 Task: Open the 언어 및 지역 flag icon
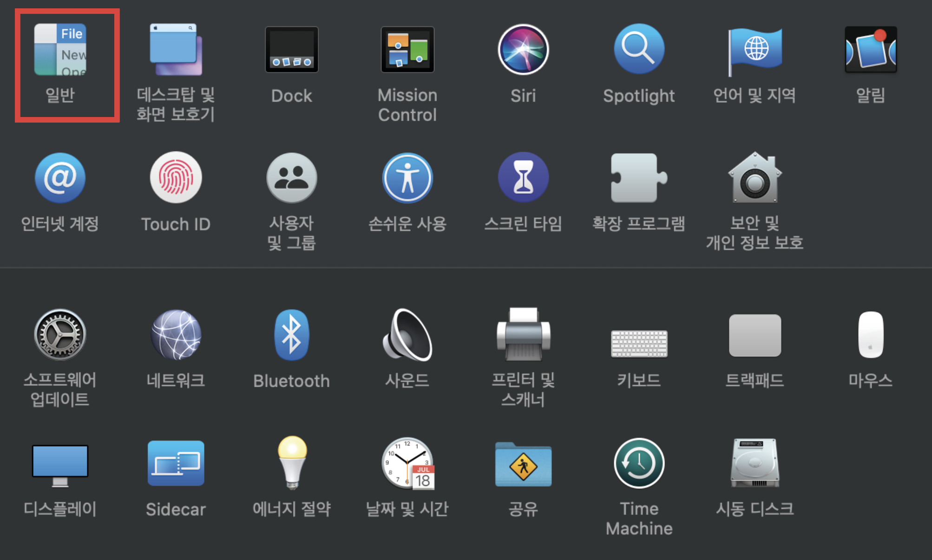(x=755, y=50)
